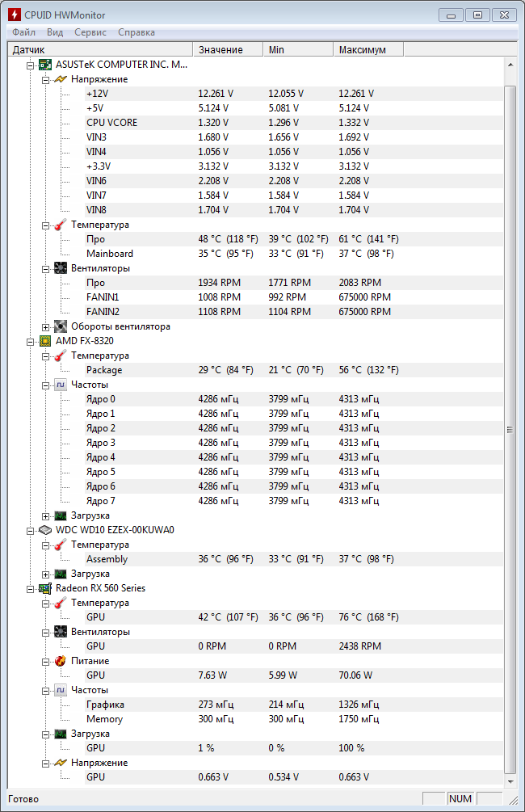Click the power icon beside Питание

pyautogui.click(x=61, y=661)
